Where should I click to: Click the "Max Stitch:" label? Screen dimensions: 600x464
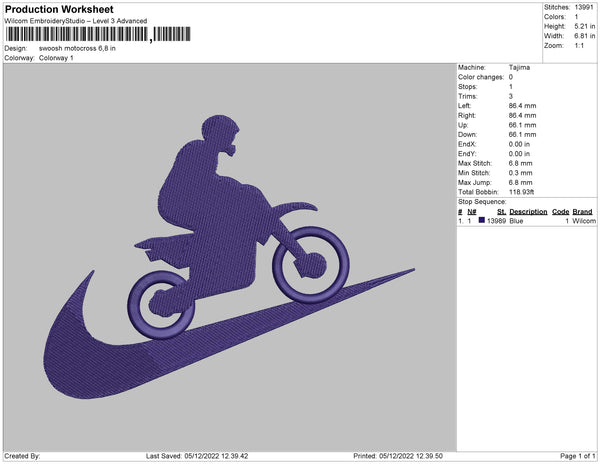(x=475, y=163)
